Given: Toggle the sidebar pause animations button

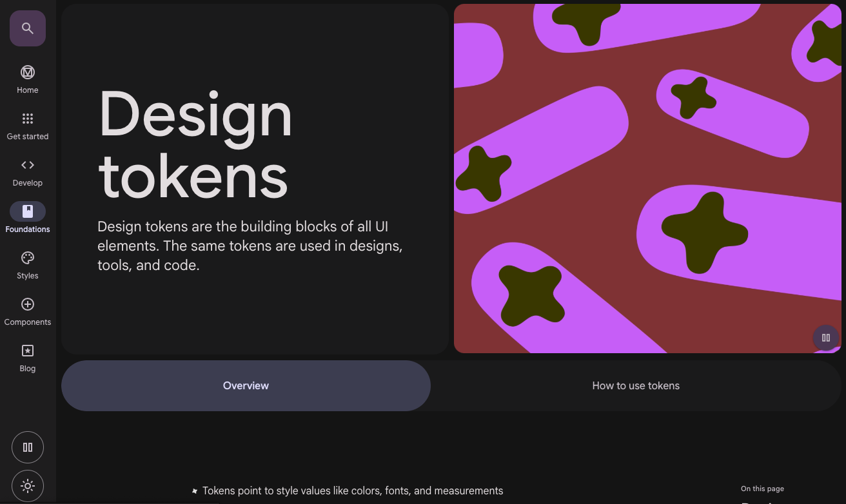Looking at the screenshot, I should tap(28, 447).
